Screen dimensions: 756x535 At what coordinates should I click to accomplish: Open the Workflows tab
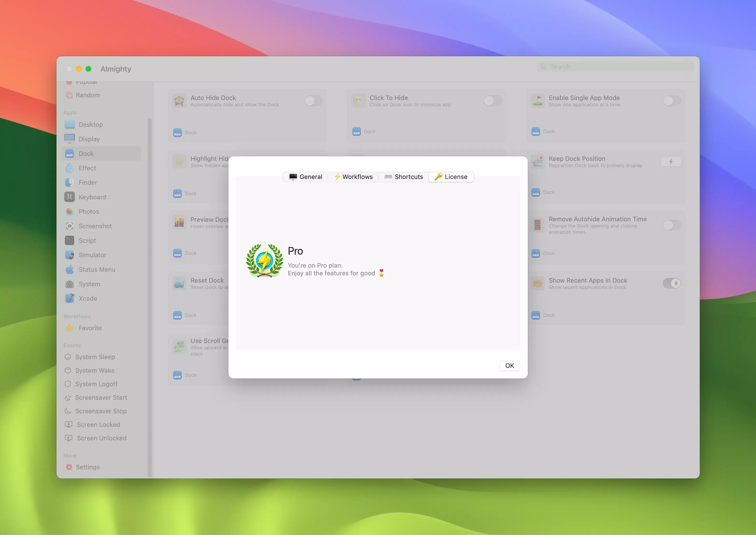353,177
